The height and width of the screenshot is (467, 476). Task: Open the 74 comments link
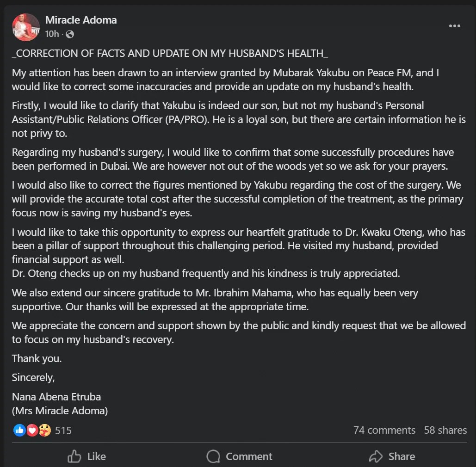tap(384, 430)
